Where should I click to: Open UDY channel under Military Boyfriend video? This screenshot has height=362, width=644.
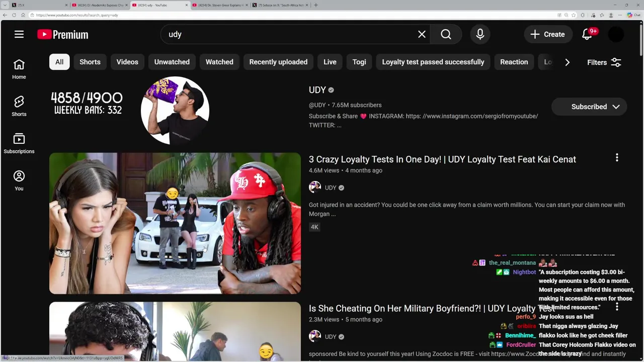coord(331,337)
